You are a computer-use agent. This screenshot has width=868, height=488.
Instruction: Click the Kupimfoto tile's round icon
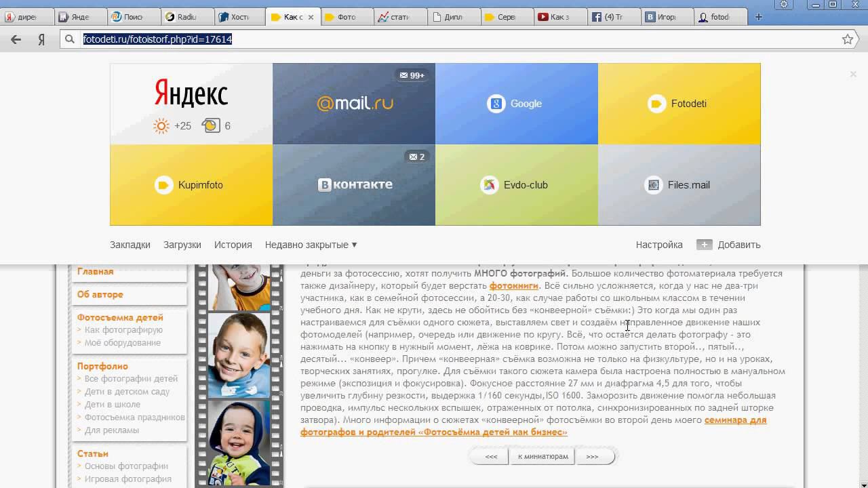point(164,185)
